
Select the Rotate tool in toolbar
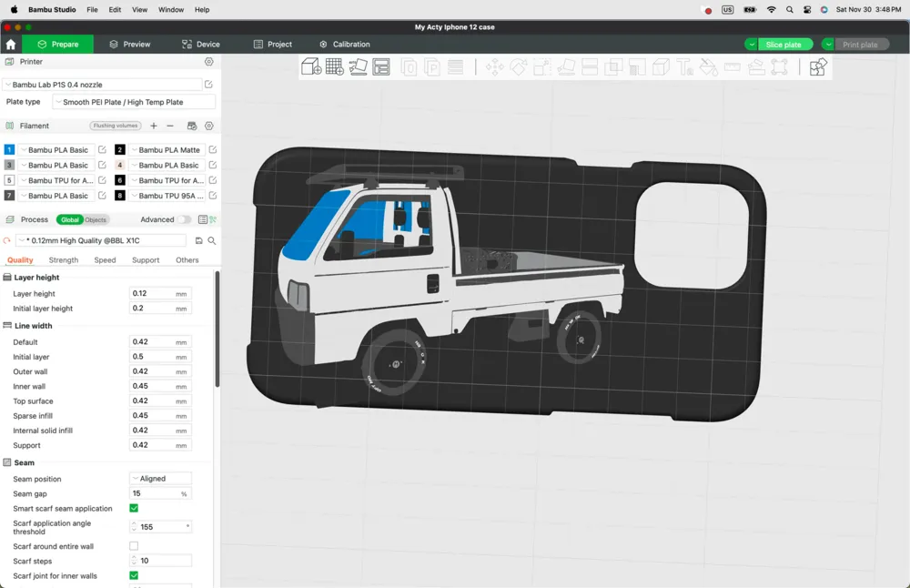519,67
